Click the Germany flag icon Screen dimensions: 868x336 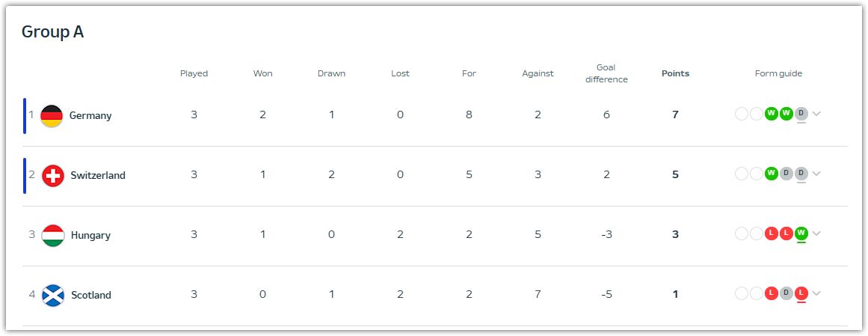[52, 116]
